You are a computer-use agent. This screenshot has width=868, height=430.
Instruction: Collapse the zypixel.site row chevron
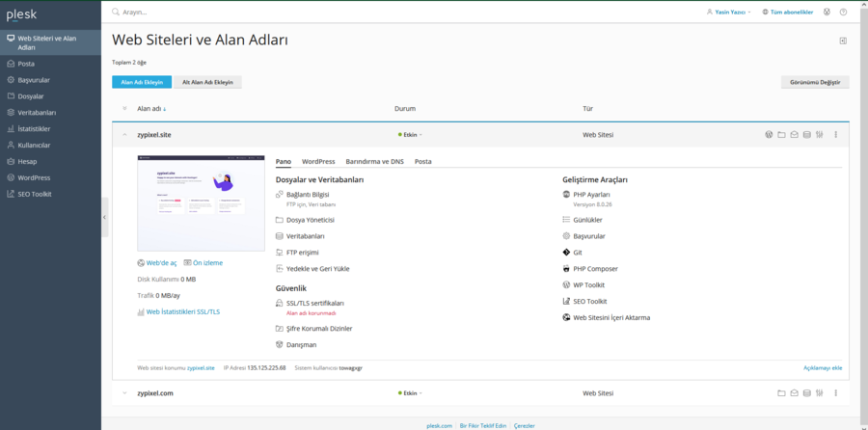click(124, 134)
